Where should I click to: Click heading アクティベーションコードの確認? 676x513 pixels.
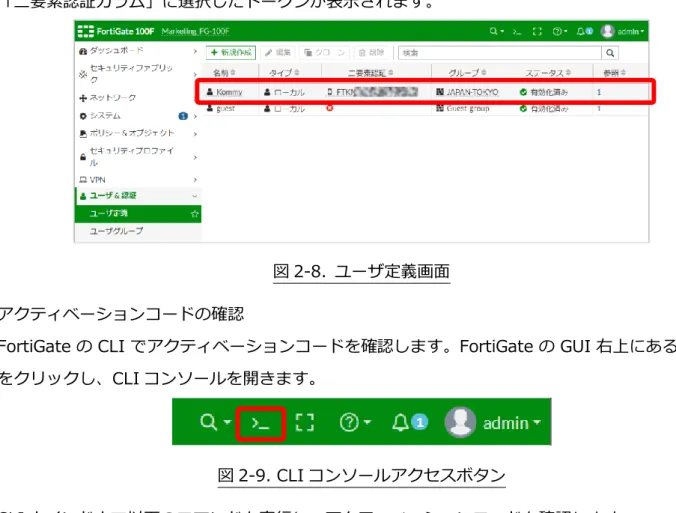[122, 313]
